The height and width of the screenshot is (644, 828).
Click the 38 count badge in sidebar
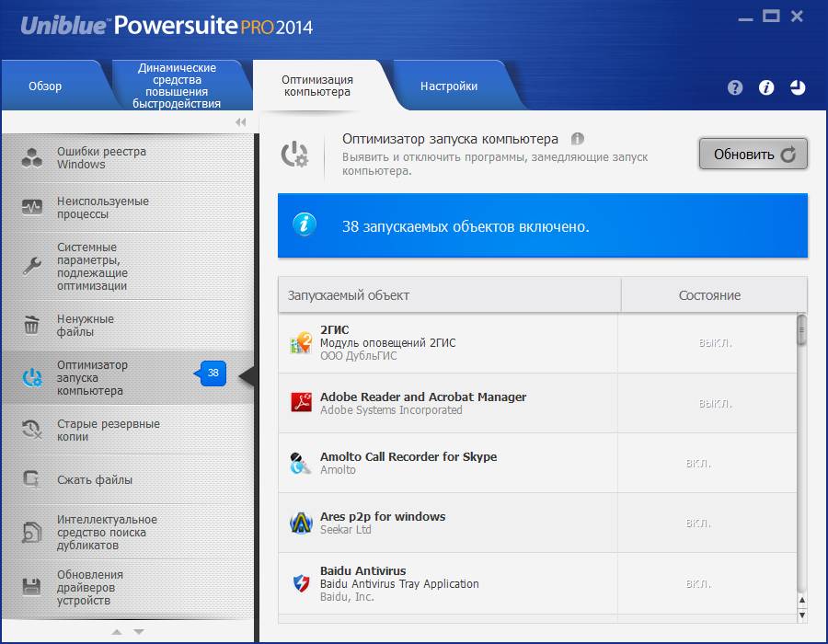[213, 373]
